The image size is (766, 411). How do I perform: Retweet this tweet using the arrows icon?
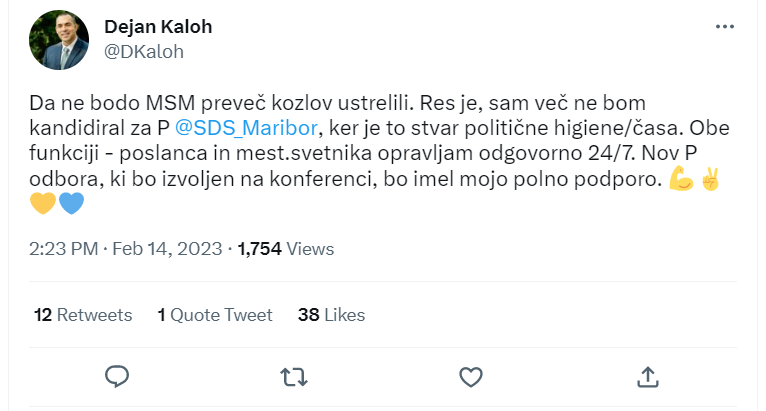click(293, 376)
